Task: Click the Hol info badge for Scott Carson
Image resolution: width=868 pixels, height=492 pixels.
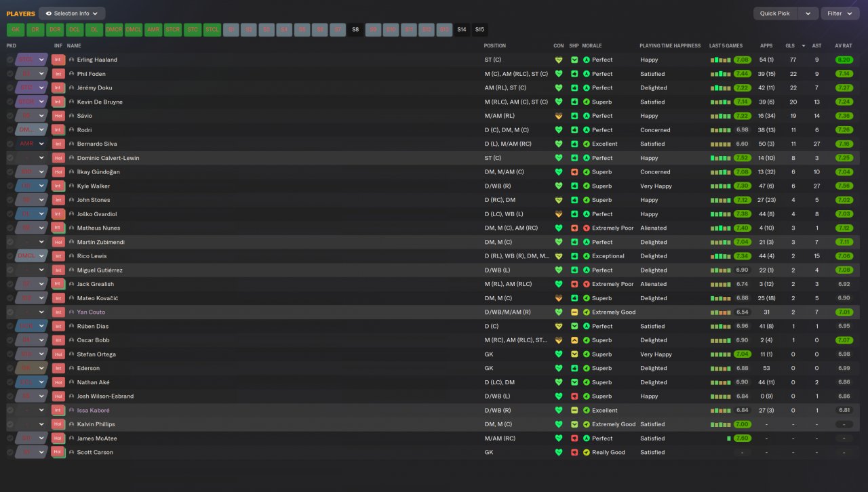Action: [x=58, y=452]
